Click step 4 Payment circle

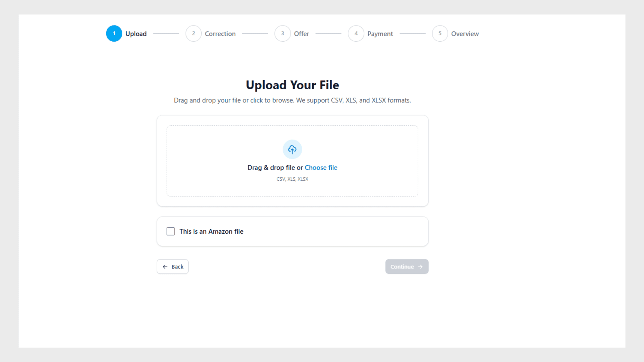click(356, 34)
